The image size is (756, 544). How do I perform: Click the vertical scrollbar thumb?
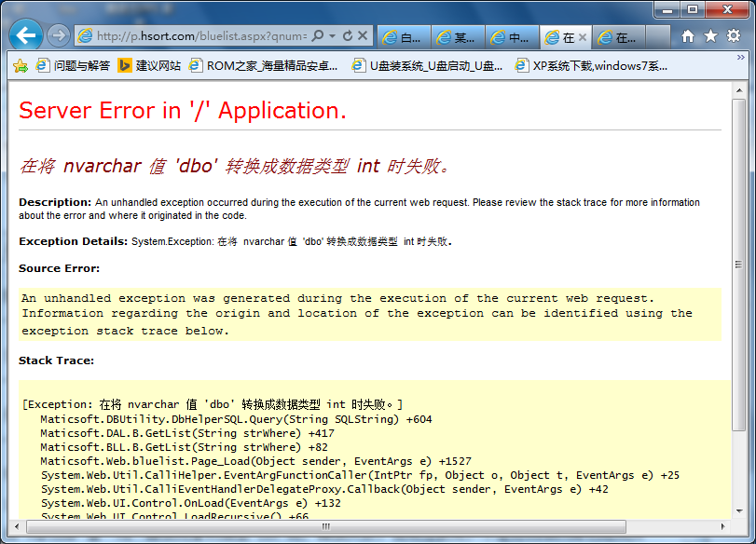pyautogui.click(x=739, y=265)
